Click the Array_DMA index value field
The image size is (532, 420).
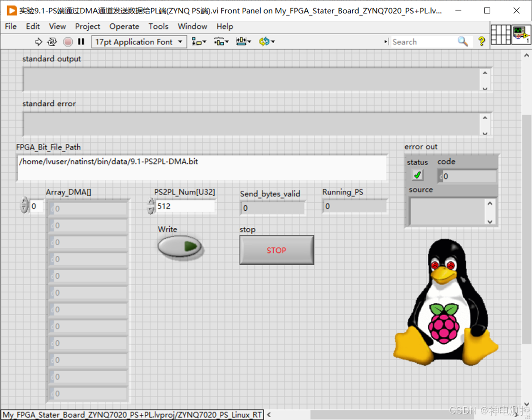(x=37, y=206)
